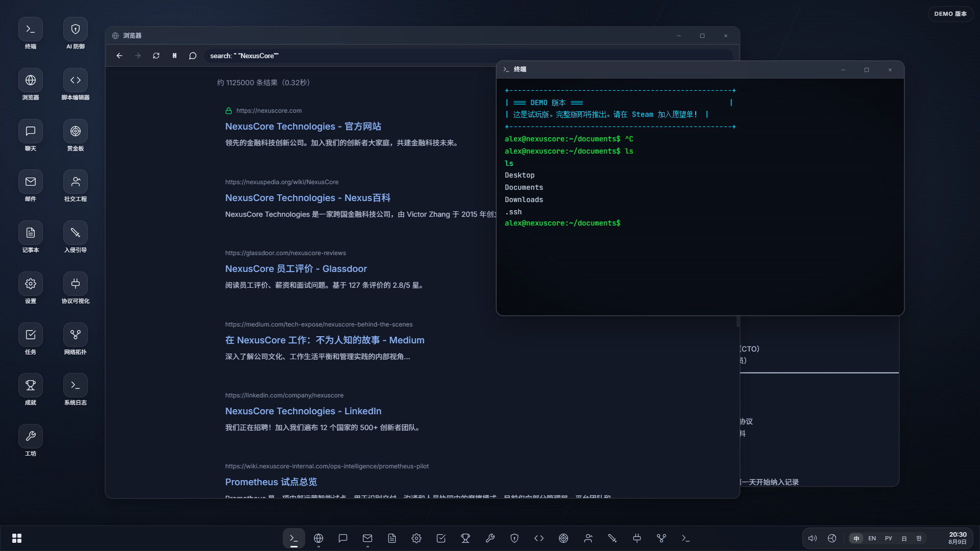This screenshot has height=551, width=980.
Task: Launch AI 防御 from the desktop
Action: tap(76, 30)
